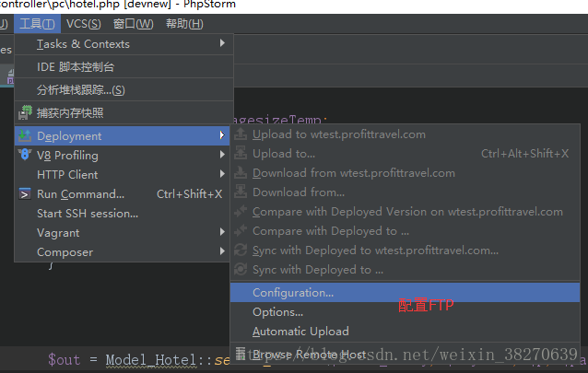Choose Download from... submenu item
Viewport: 588px width, 373px height.
coord(405,192)
